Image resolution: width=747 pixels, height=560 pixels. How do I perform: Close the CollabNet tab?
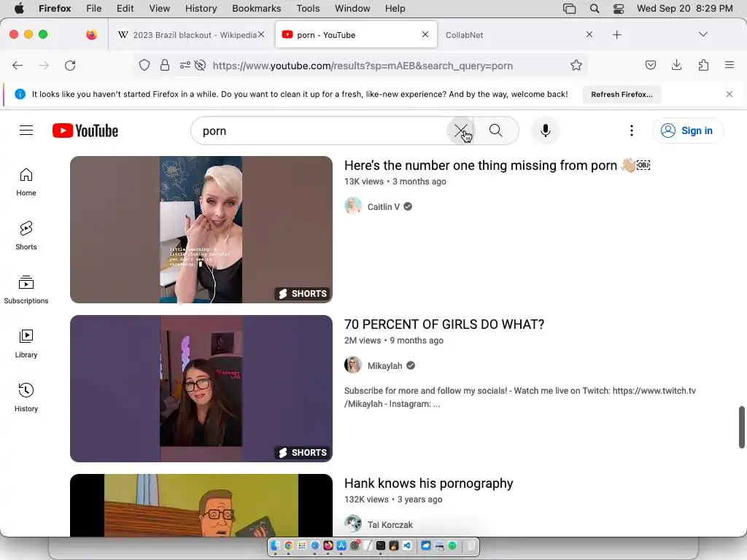(x=589, y=34)
